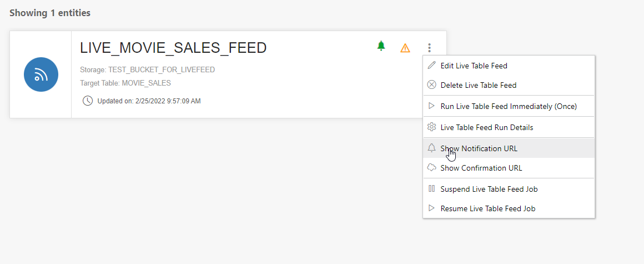Open Live Table Feed Run Details
The height and width of the screenshot is (264, 644).
pyautogui.click(x=486, y=127)
